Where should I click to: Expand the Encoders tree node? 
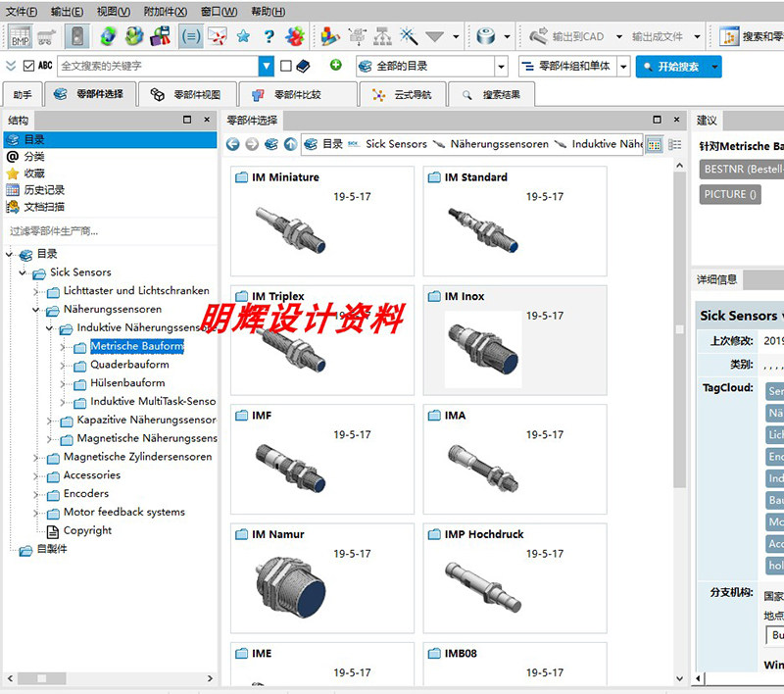[36, 494]
